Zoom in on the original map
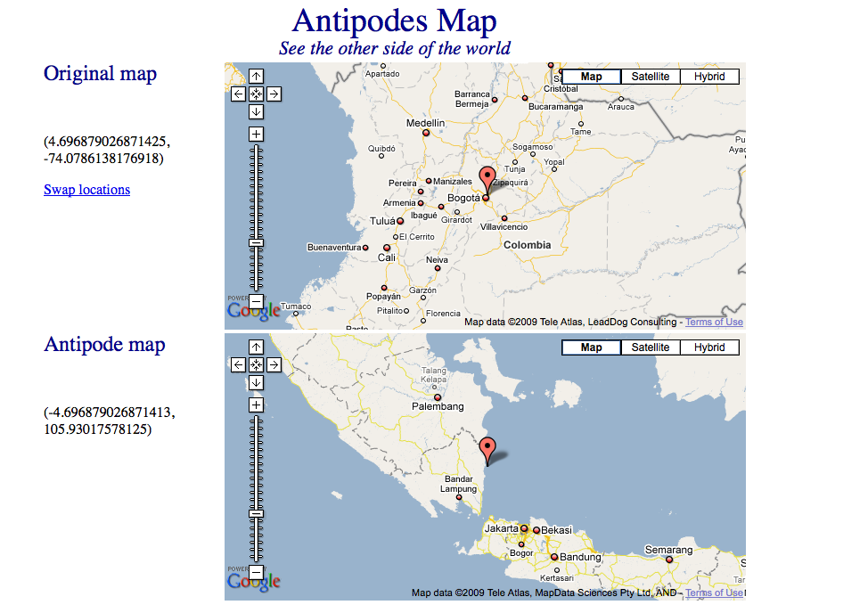Screen dimensions: 868x613 pyautogui.click(x=256, y=134)
